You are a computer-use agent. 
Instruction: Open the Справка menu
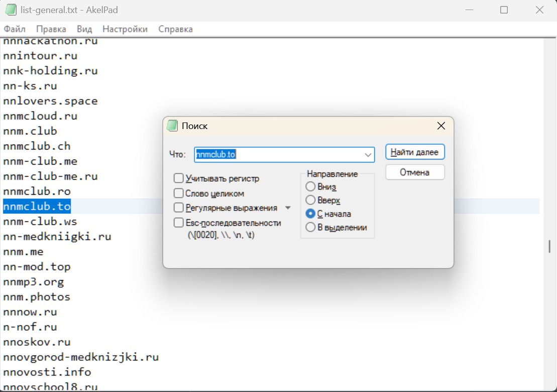pyautogui.click(x=175, y=29)
